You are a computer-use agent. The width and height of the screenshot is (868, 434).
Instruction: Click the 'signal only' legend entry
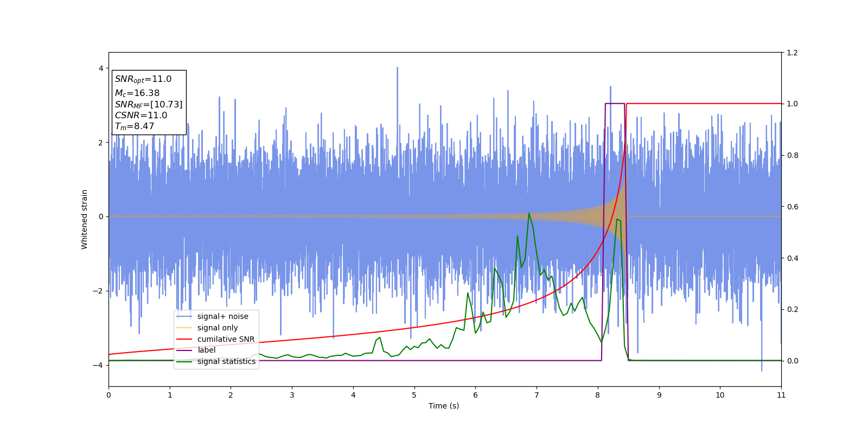pos(217,328)
